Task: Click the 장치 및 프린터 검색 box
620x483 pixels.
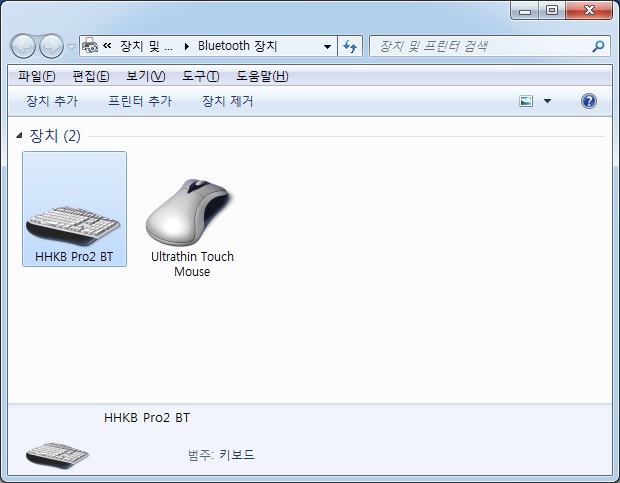Action: click(x=490, y=46)
